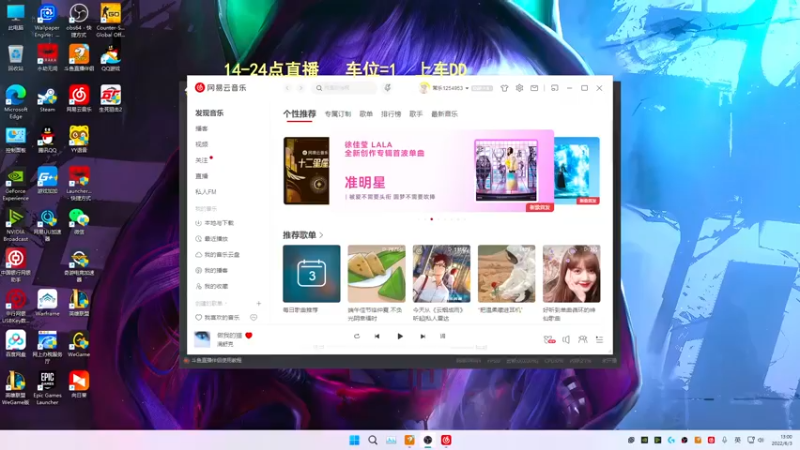Viewport: 800px width, 450px height.
Task: Open Microsoft Edge from the desktop
Action: pos(15,102)
